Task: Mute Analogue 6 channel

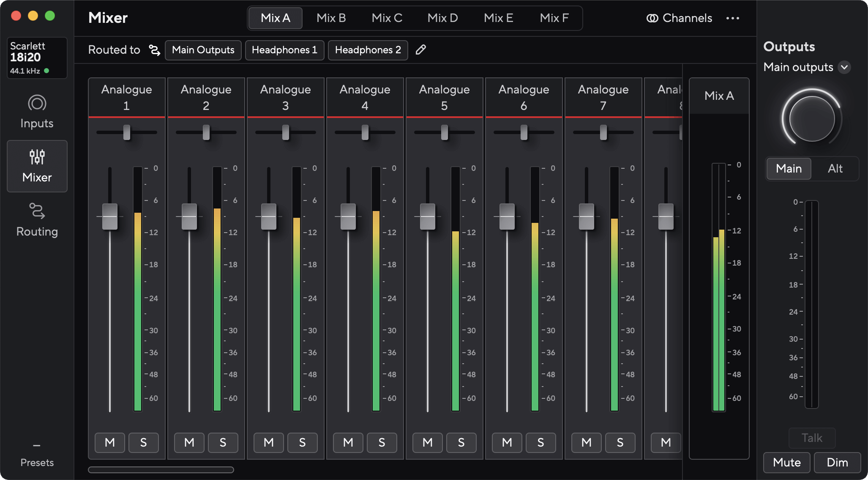Action: tap(507, 443)
